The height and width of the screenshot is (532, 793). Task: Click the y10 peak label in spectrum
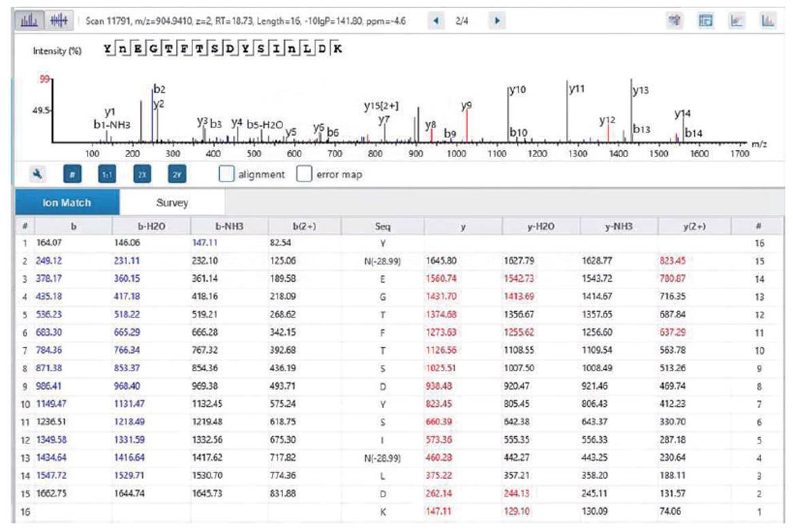coord(518,90)
